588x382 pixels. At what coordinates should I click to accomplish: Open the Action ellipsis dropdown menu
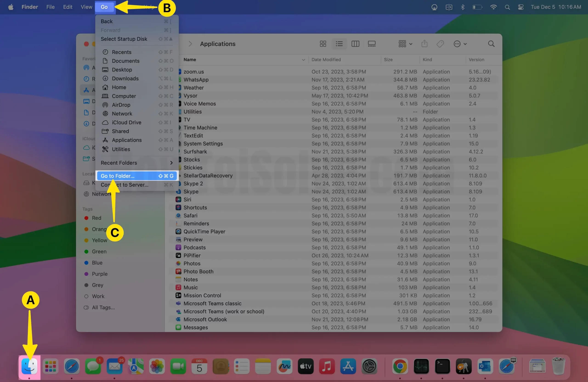[460, 44]
